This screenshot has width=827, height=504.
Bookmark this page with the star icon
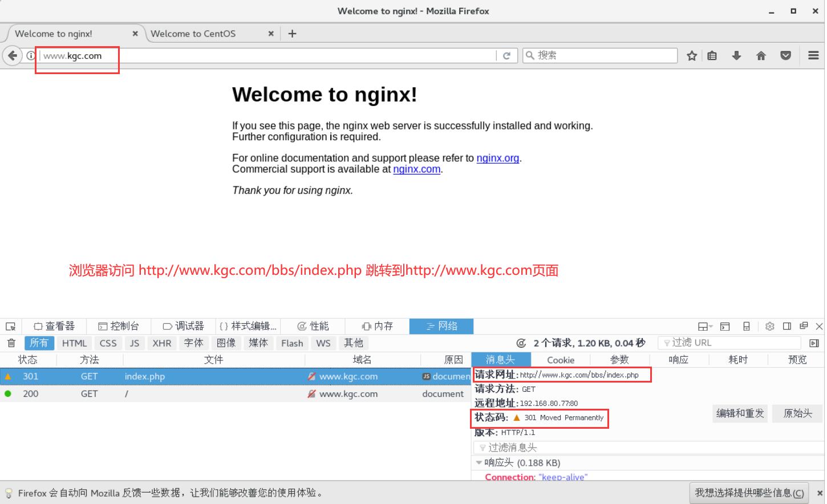point(692,55)
